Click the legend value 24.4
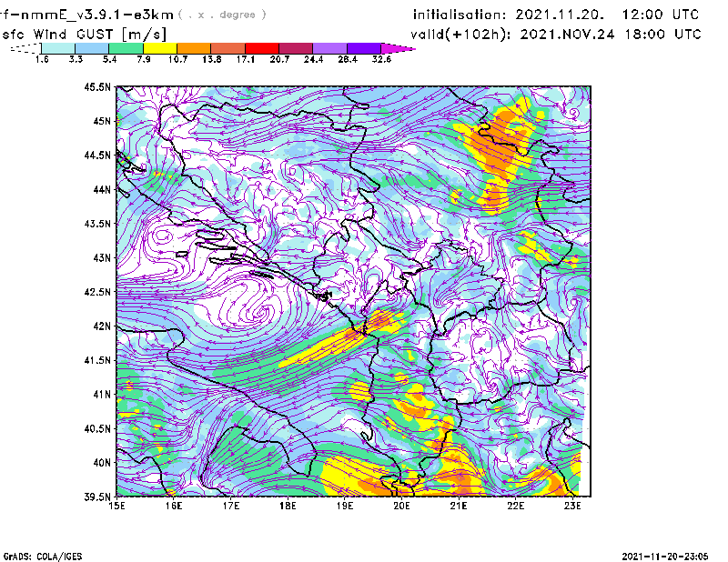This screenshot has width=728, height=562. pos(313,59)
